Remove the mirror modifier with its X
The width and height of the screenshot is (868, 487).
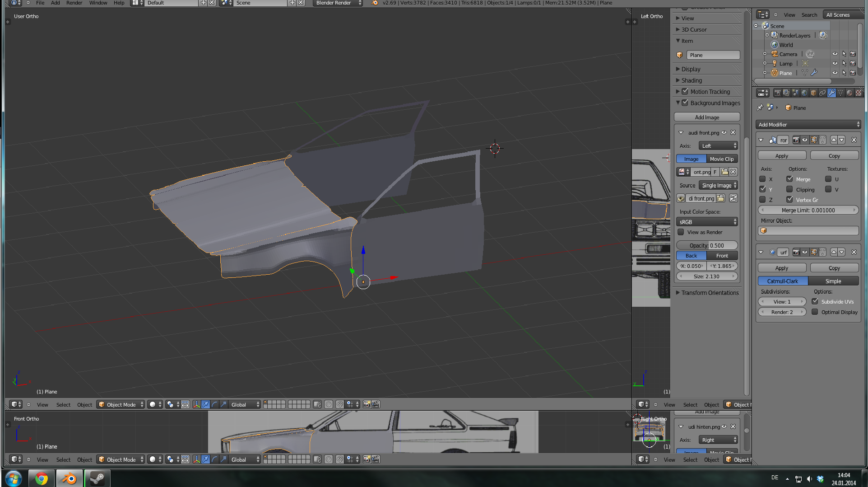tap(854, 140)
